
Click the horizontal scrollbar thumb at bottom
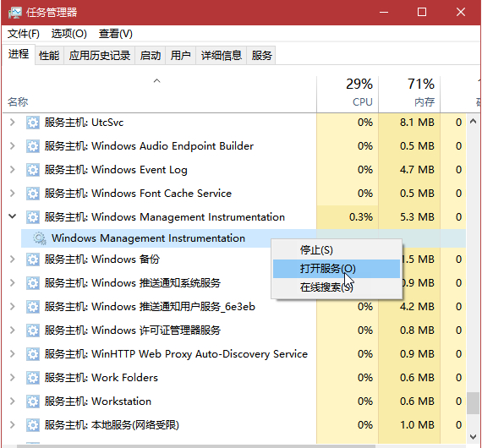pyautogui.click(x=196, y=445)
